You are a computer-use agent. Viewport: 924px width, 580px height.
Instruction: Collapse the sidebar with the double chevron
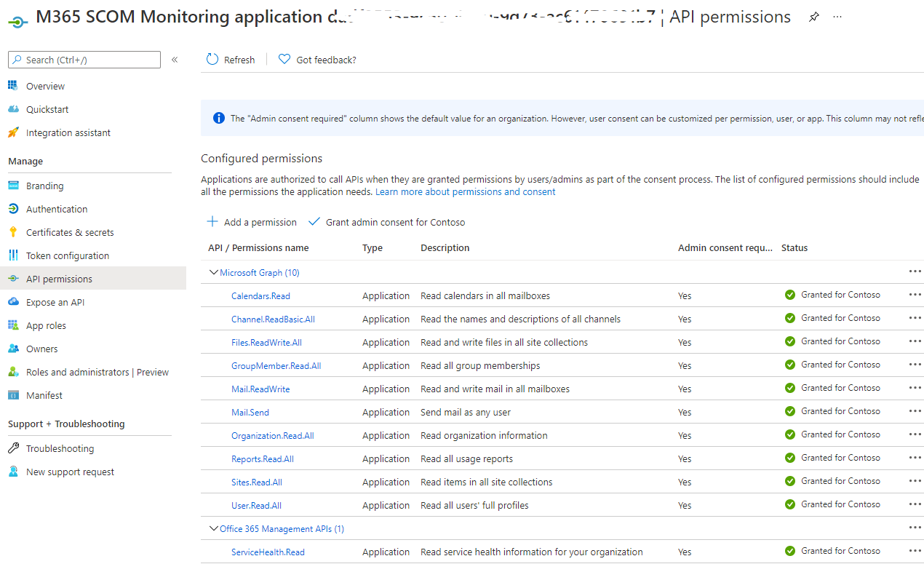pyautogui.click(x=175, y=60)
